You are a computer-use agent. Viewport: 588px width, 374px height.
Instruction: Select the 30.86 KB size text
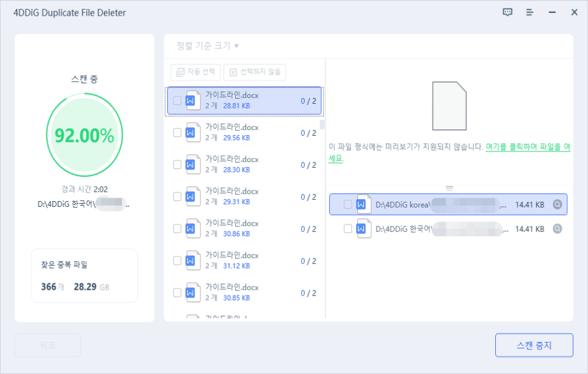click(x=237, y=234)
